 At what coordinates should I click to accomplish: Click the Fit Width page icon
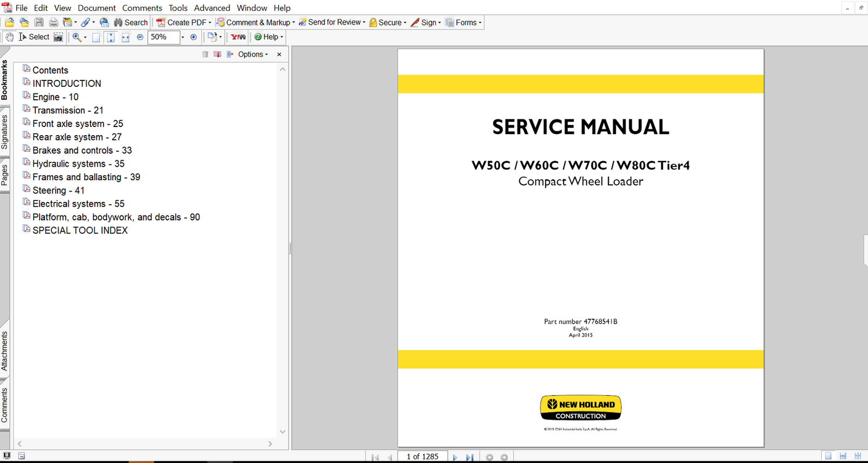[125, 37]
